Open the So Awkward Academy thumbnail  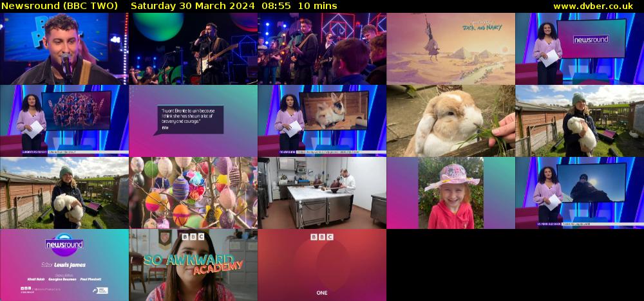193,265
